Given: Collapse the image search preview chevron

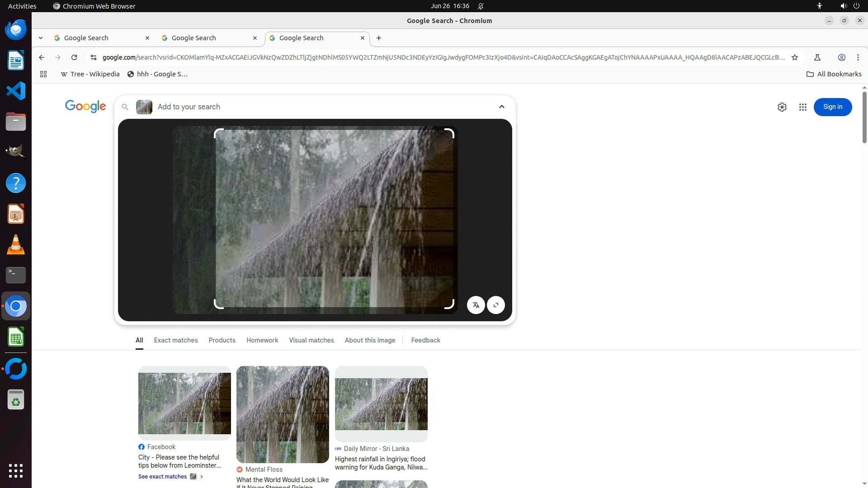Looking at the screenshot, I should coord(501,107).
